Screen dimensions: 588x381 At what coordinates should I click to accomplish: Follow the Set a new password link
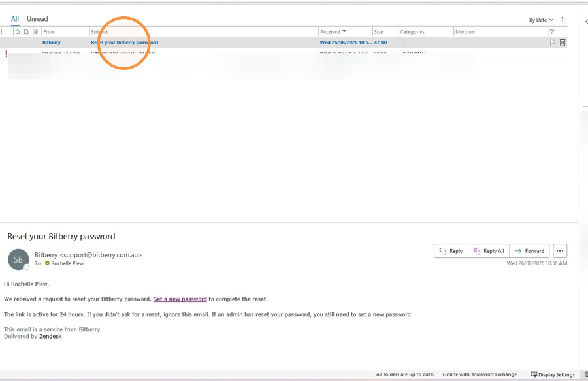tap(180, 299)
